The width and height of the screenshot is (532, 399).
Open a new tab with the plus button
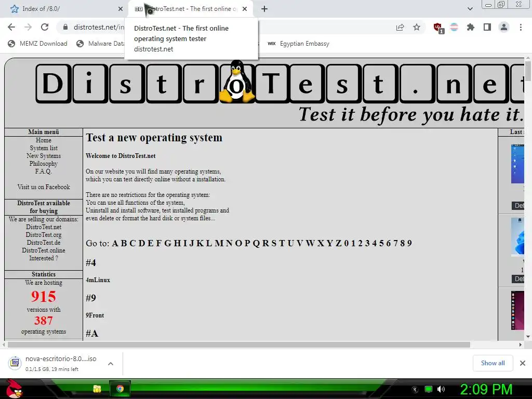264,9
